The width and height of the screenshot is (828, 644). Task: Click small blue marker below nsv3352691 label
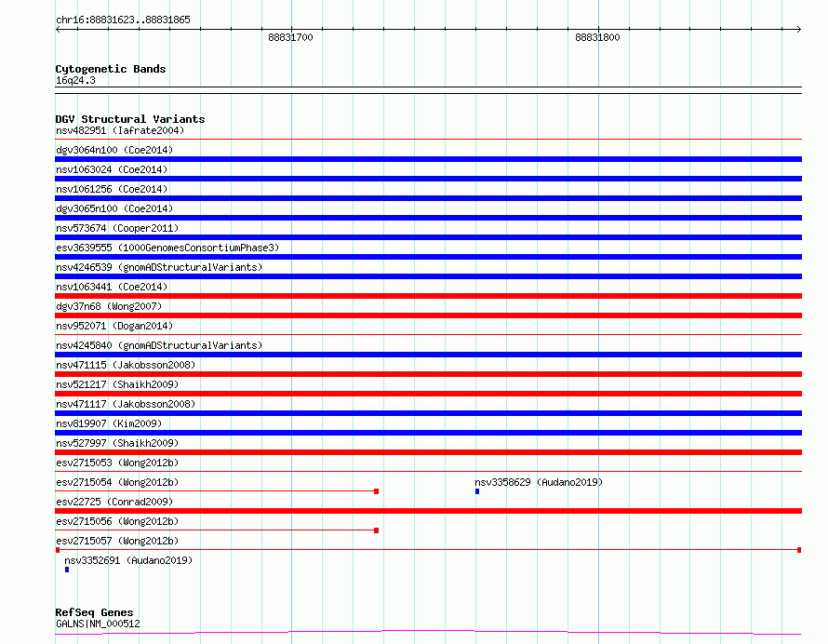[x=67, y=570]
